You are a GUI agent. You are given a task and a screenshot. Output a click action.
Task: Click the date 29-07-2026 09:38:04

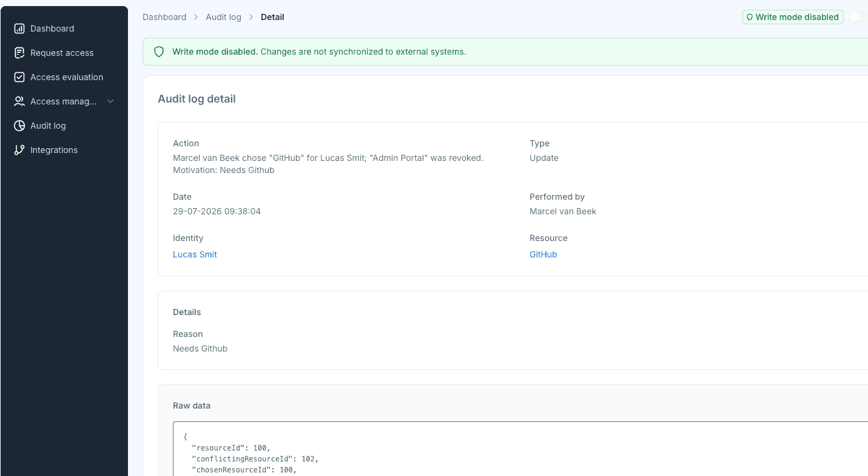click(x=217, y=211)
